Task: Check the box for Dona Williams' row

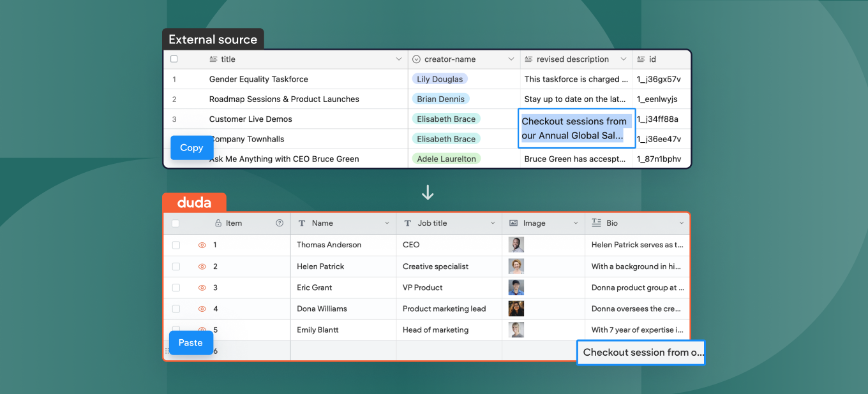Action: (x=176, y=309)
